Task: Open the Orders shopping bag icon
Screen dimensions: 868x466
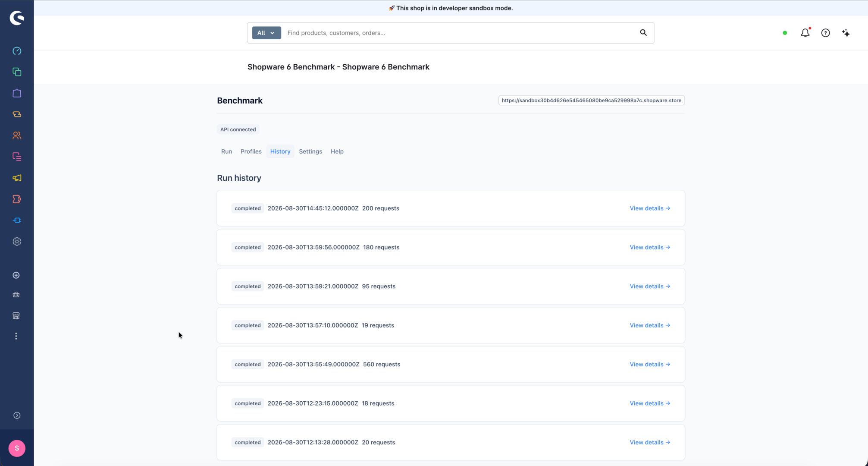Action: (x=17, y=93)
